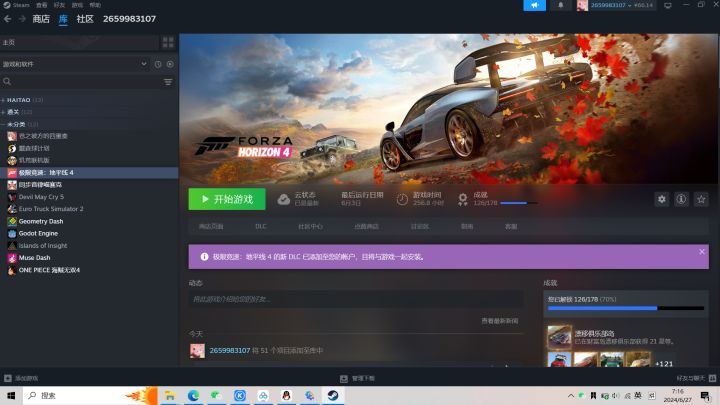
Task: Click 添加游戏 at the bottom left
Action: [21, 378]
